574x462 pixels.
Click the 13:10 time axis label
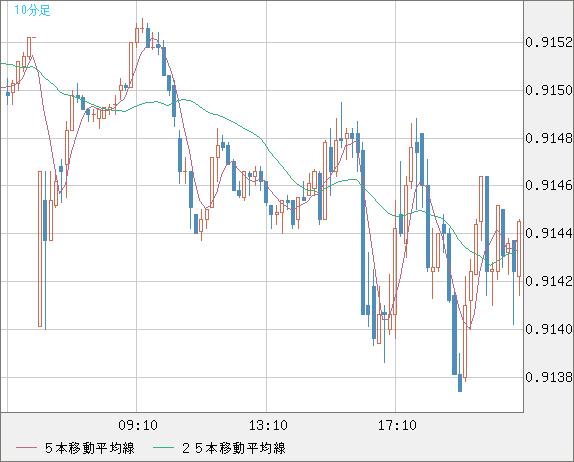pos(268,425)
